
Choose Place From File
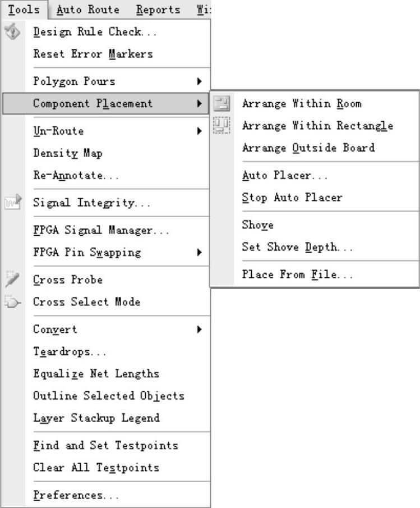[x=297, y=274]
